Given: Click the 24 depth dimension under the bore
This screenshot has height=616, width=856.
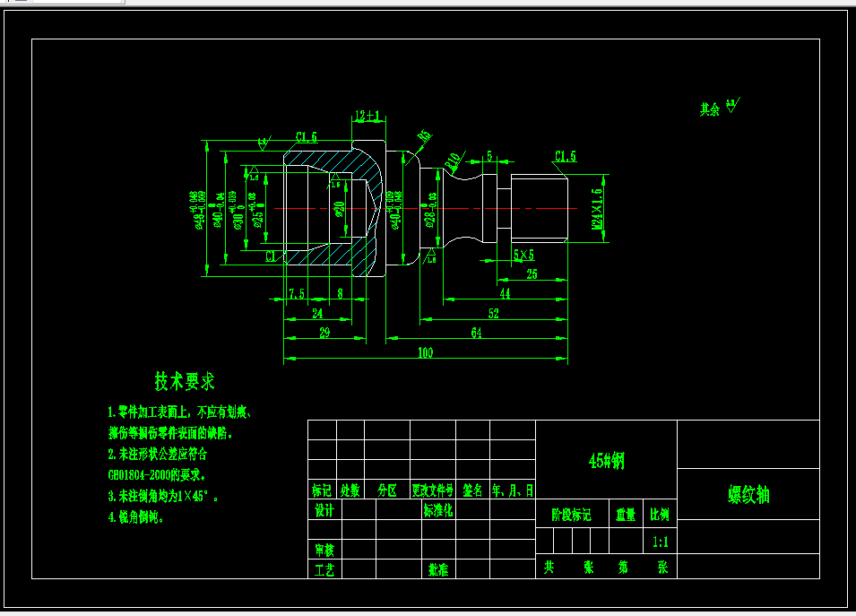Looking at the screenshot, I should pos(317,314).
